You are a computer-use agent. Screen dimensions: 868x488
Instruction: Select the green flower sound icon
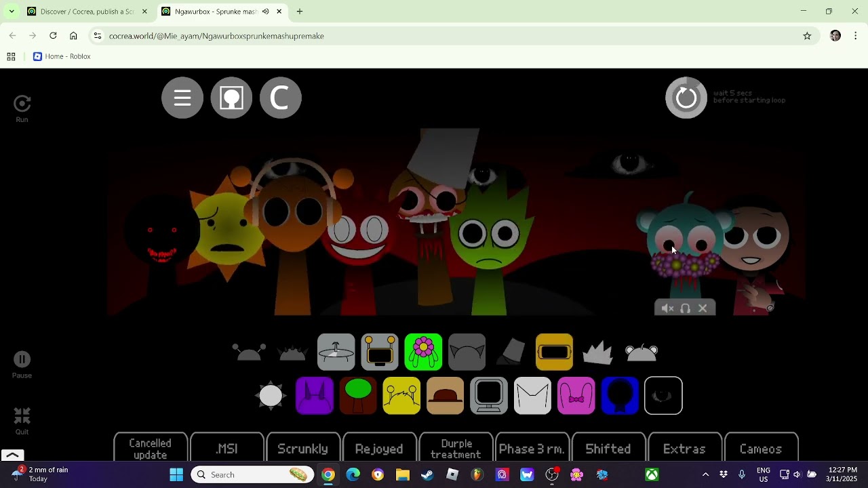(x=423, y=352)
